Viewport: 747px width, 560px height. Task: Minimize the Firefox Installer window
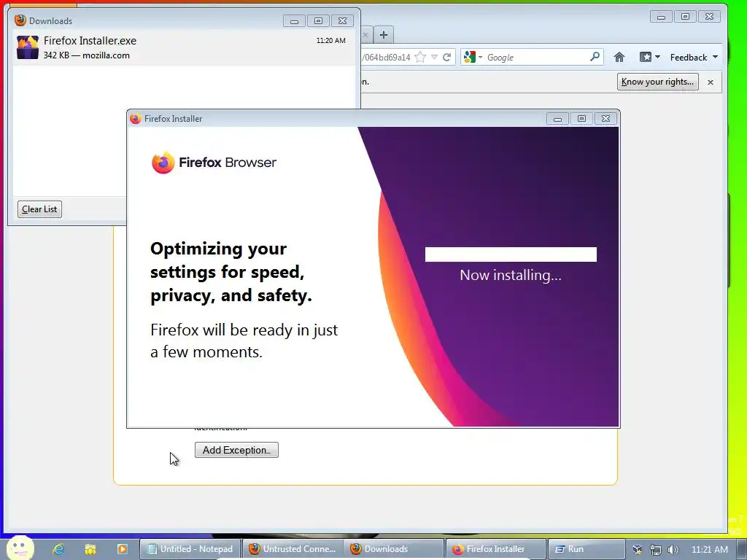[557, 119]
